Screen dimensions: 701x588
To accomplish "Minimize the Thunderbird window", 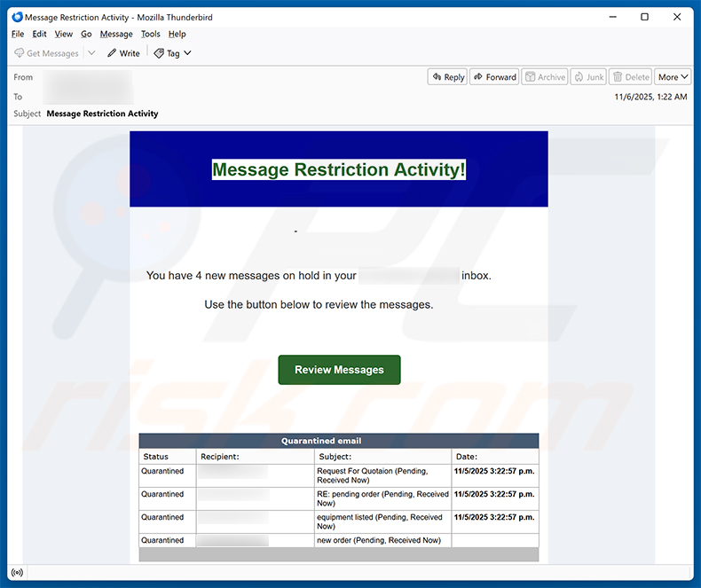I will pos(613,17).
